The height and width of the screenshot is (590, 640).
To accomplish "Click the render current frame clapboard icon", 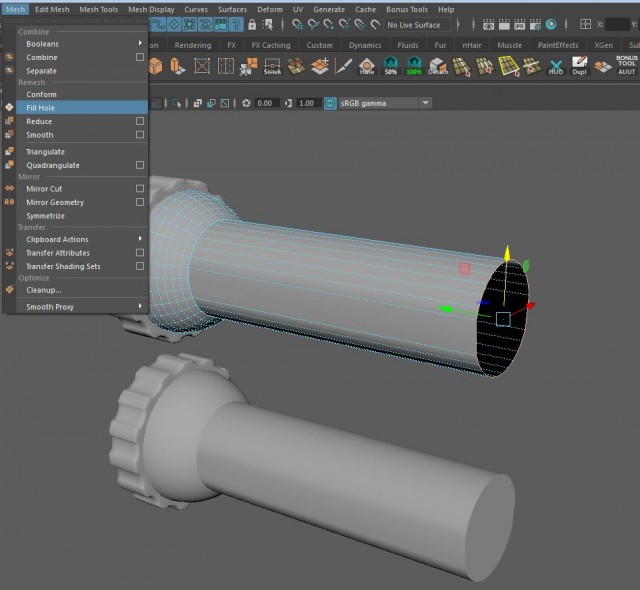I will pos(504,25).
